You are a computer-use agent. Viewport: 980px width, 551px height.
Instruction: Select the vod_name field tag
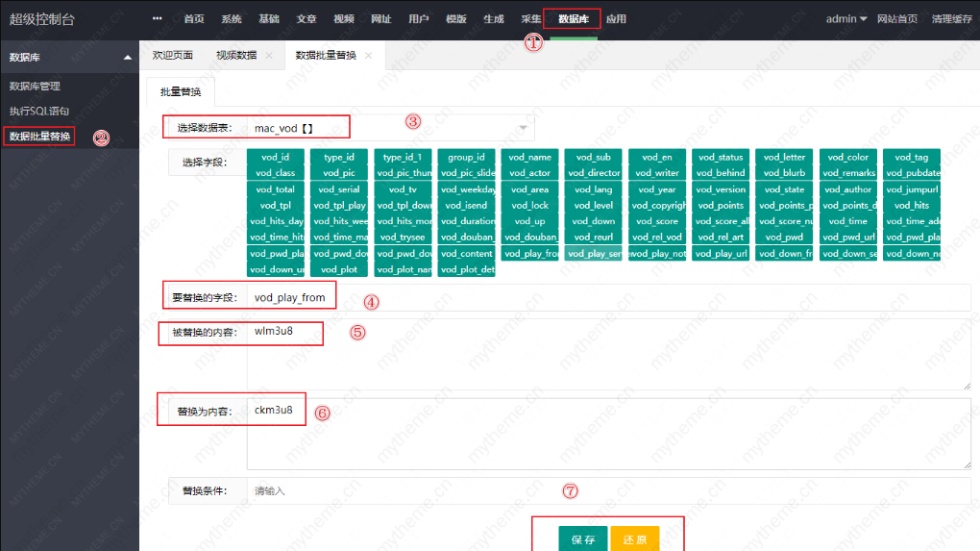tap(529, 158)
